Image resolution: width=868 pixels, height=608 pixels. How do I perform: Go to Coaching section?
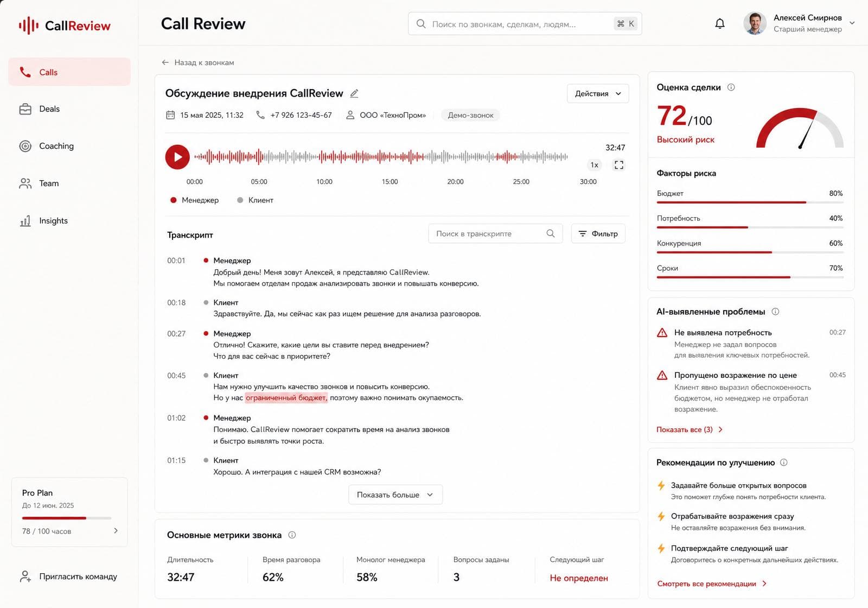point(69,146)
